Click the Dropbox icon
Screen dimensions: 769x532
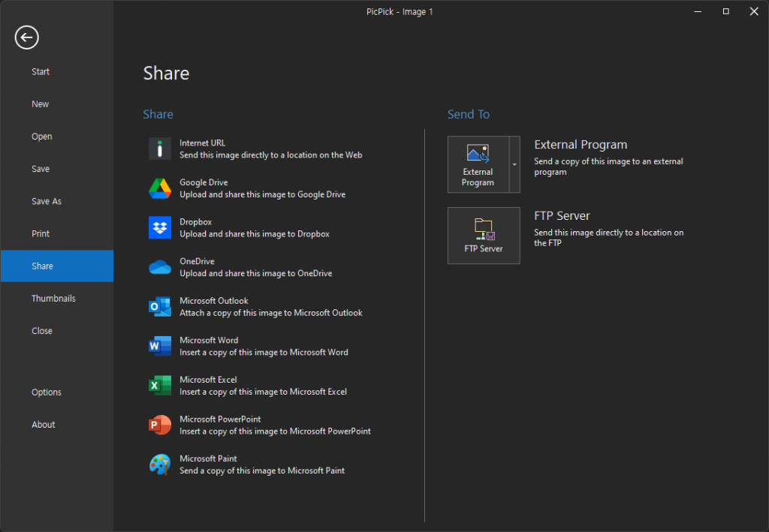160,228
